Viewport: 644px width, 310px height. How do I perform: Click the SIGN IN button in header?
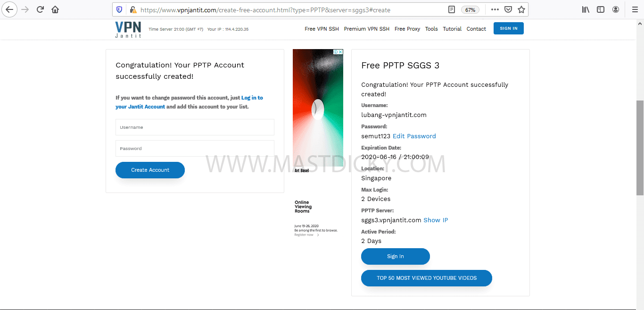tap(509, 28)
